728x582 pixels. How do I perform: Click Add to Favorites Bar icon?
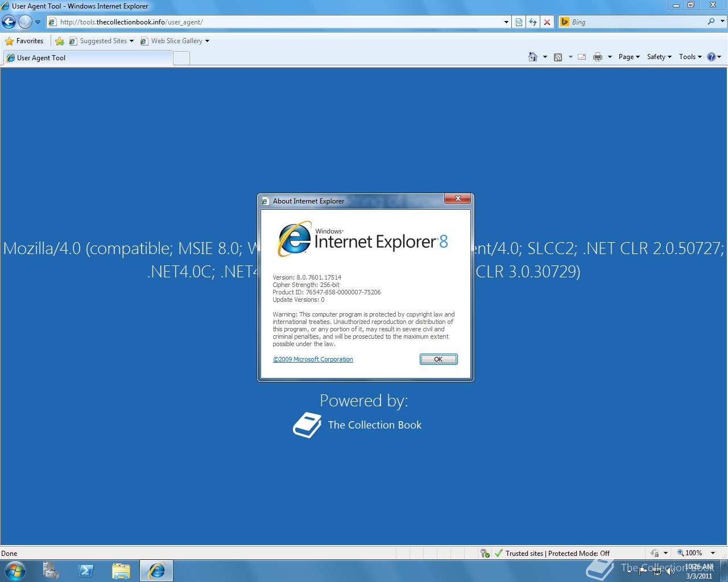click(x=60, y=41)
